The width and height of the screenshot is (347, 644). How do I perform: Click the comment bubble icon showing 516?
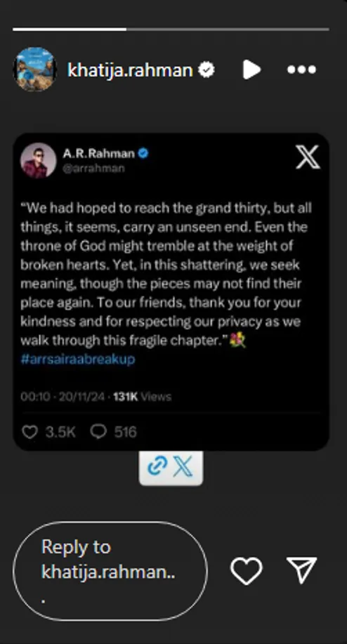(98, 432)
